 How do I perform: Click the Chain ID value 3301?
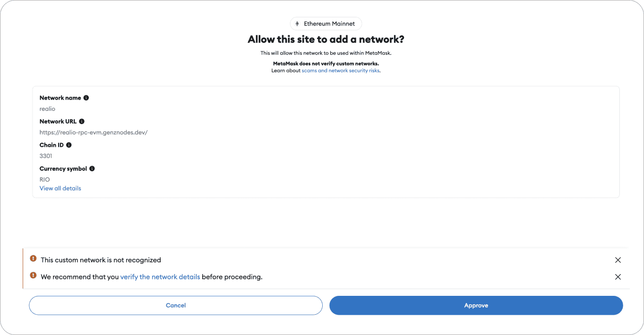pyautogui.click(x=46, y=156)
